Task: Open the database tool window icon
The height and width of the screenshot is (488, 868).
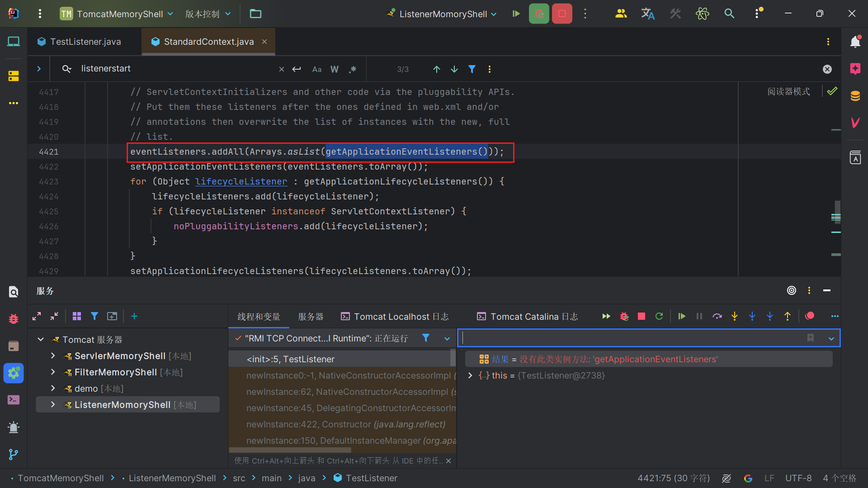Action: pyautogui.click(x=855, y=96)
